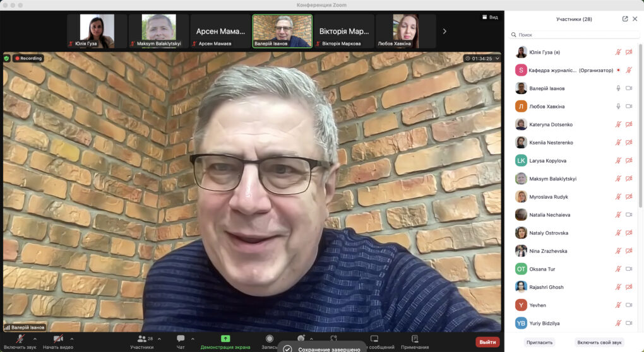Click the Вид view layout icon

click(x=485, y=17)
